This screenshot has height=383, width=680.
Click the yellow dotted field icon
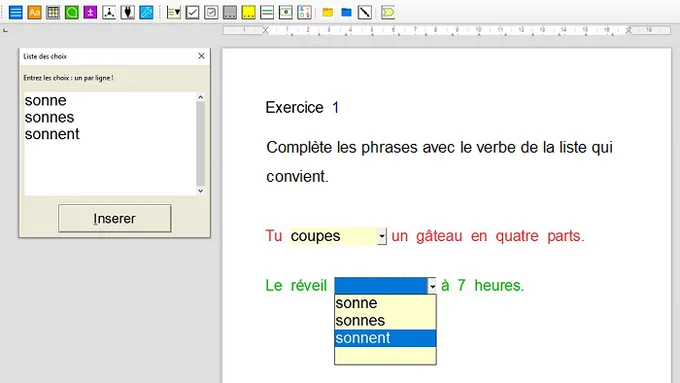pos(248,13)
